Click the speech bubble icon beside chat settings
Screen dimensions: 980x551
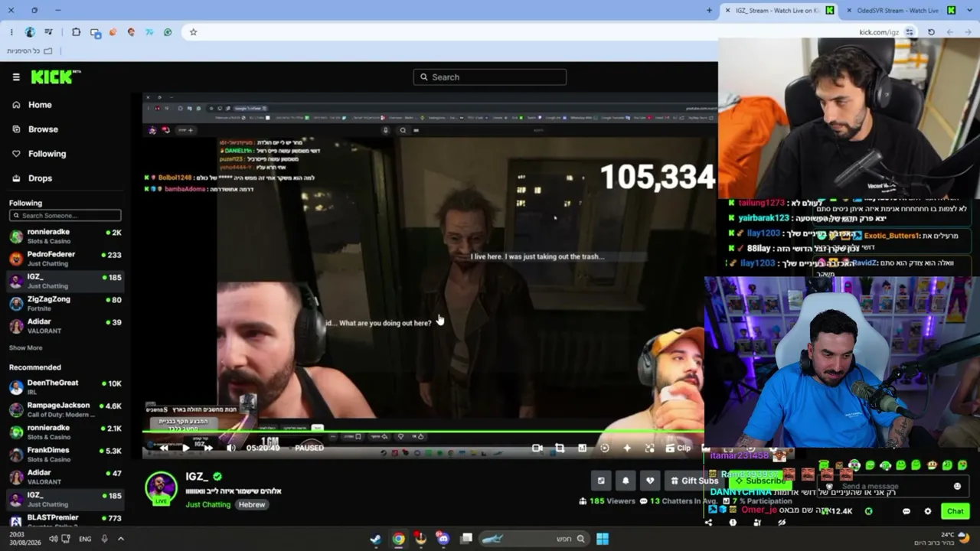pyautogui.click(x=906, y=511)
